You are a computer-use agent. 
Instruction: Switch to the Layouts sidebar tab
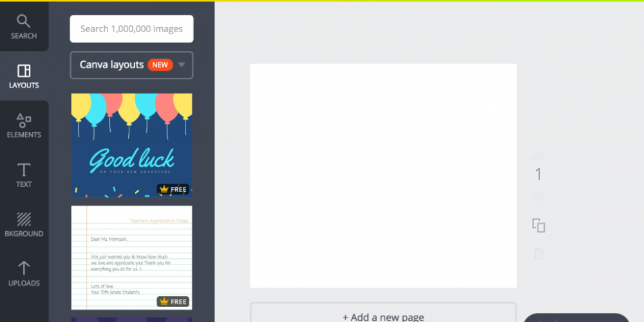point(24,76)
